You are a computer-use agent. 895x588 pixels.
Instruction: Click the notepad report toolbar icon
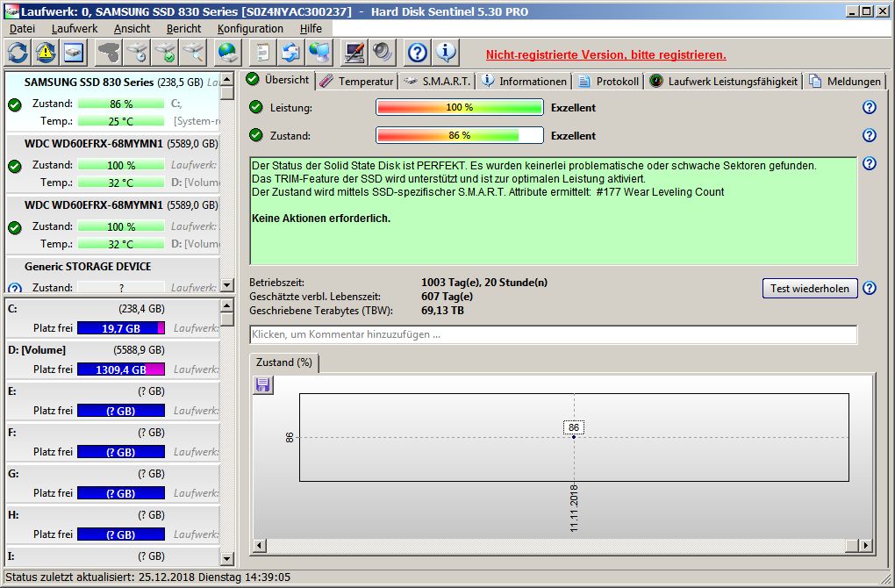(262, 53)
